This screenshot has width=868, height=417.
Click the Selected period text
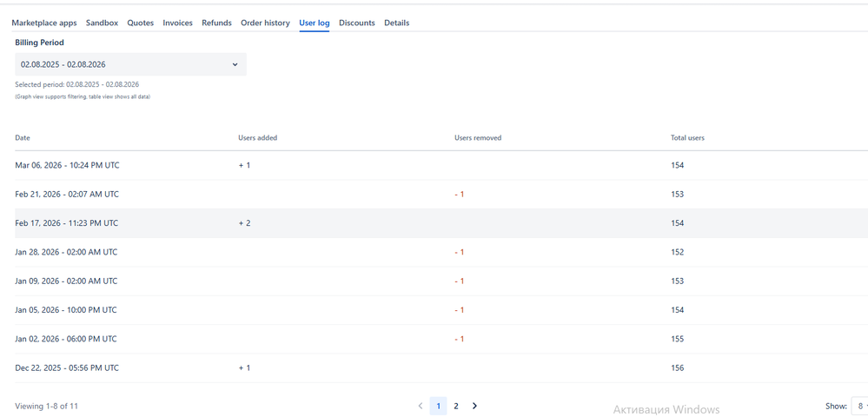[x=77, y=85]
